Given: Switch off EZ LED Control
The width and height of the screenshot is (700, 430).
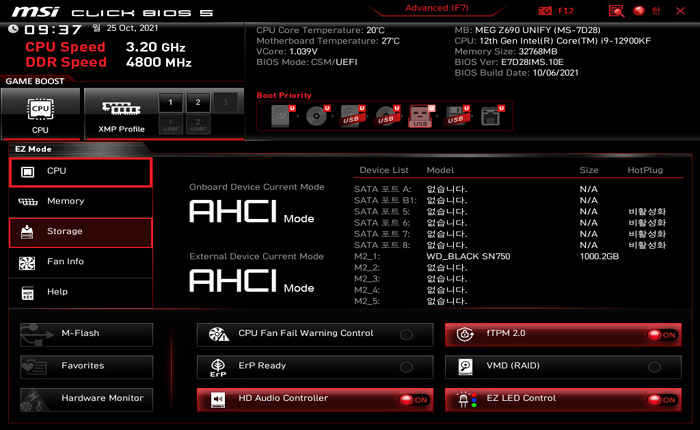Looking at the screenshot, I should coord(661,399).
